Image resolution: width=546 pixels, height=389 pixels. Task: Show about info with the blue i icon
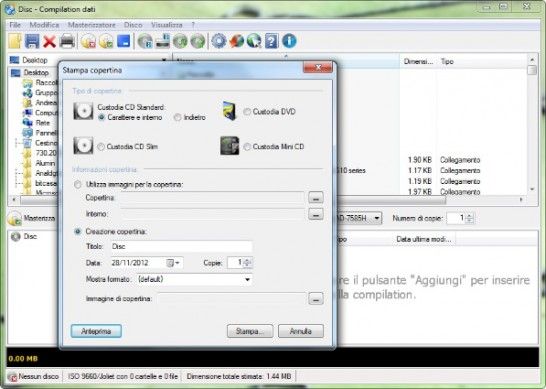click(x=289, y=41)
